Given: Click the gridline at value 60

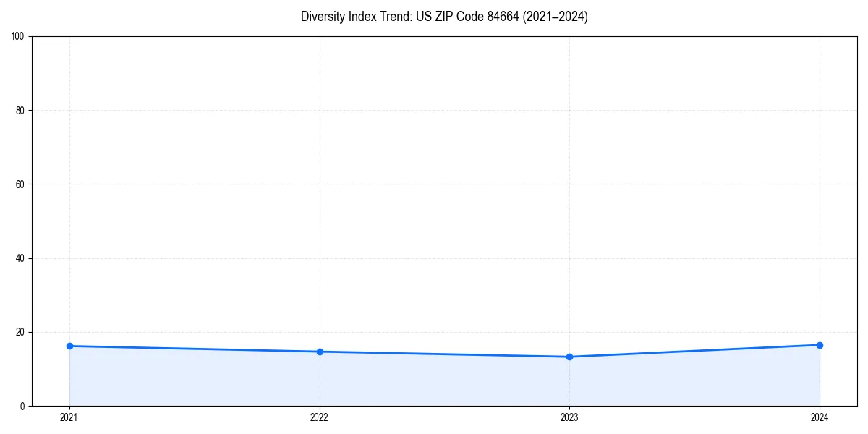Looking at the screenshot, I should pos(434,182).
